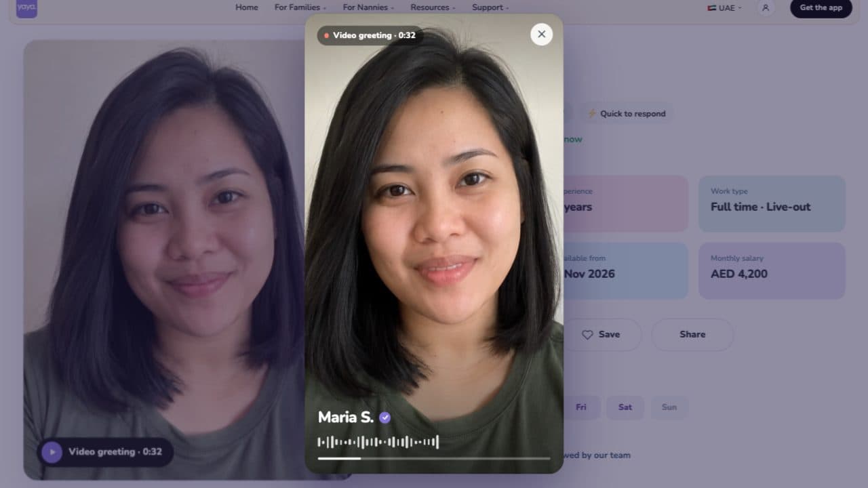The width and height of the screenshot is (868, 488).
Task: Go to Home page
Action: pyautogui.click(x=247, y=7)
